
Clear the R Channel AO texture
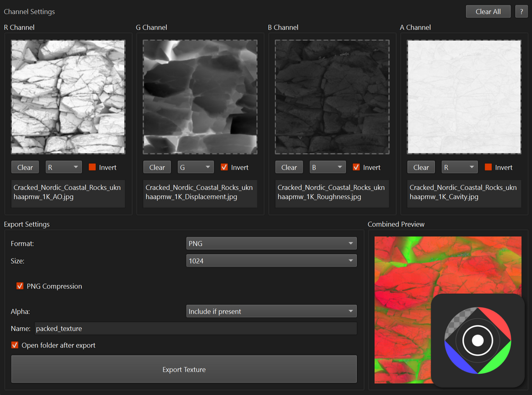pos(25,167)
